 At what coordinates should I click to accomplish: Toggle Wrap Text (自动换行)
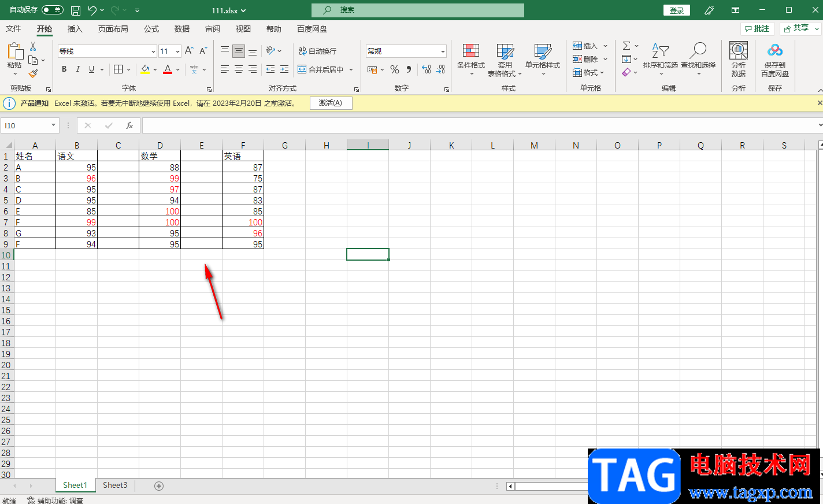pos(317,51)
